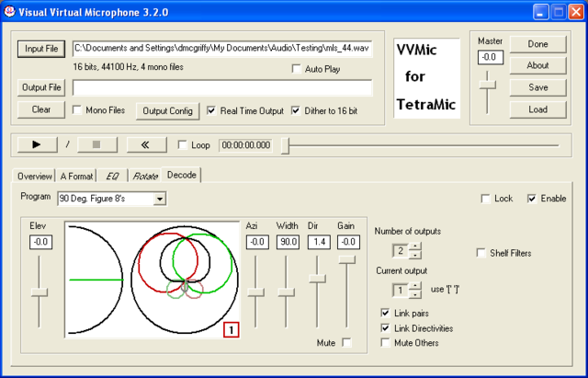The height and width of the screenshot is (378, 588).
Task: Click the Save button
Action: click(x=537, y=87)
